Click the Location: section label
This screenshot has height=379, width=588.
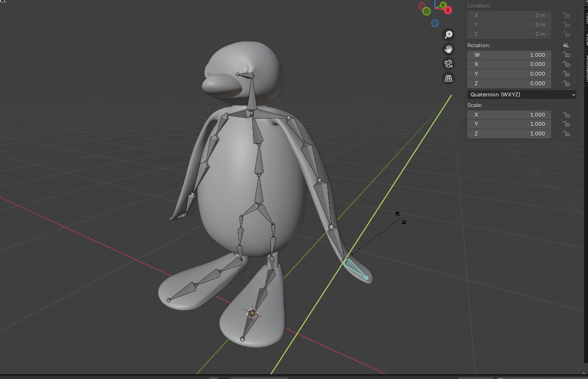point(479,6)
